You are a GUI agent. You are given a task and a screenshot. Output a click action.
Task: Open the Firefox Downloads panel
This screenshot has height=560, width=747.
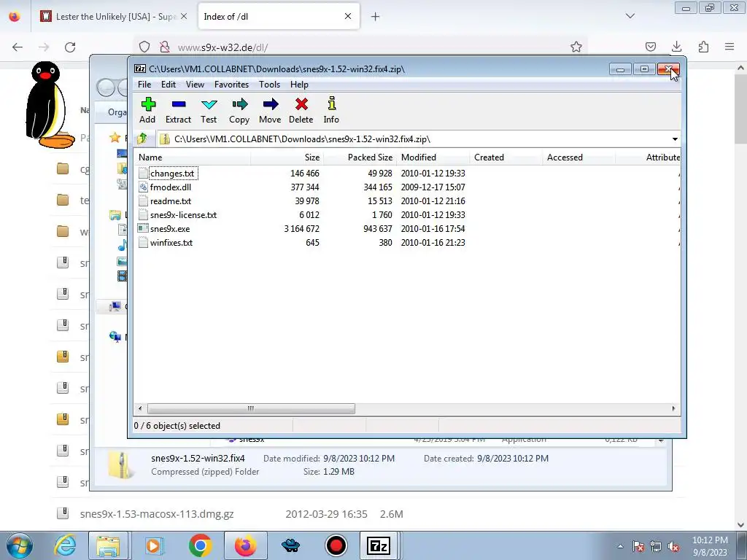click(x=676, y=47)
